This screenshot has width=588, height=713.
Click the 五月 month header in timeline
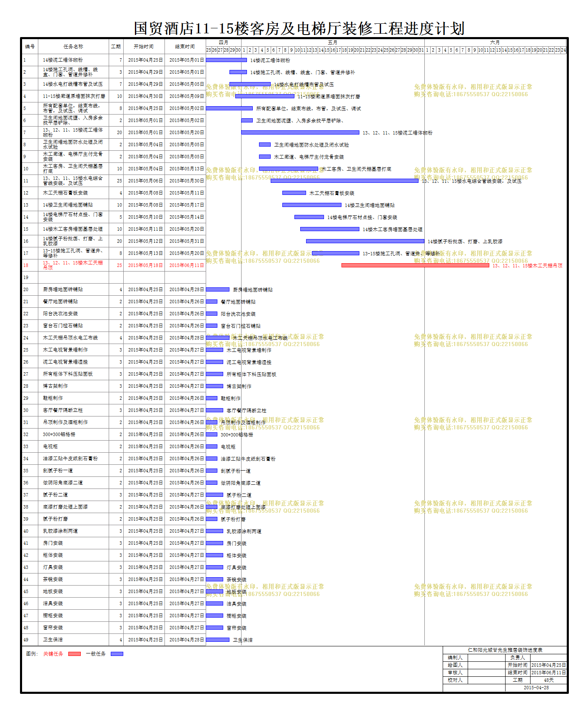point(333,42)
